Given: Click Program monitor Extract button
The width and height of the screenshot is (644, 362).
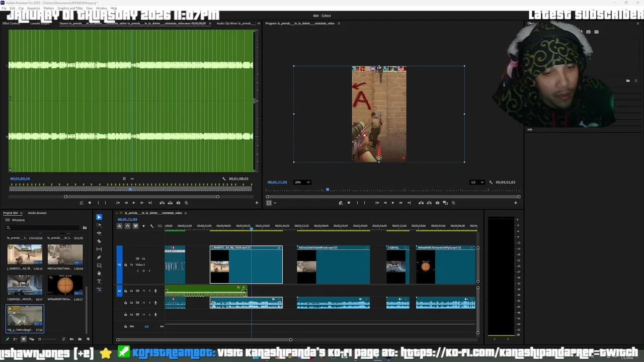Looking at the screenshot, I should click(429, 203).
